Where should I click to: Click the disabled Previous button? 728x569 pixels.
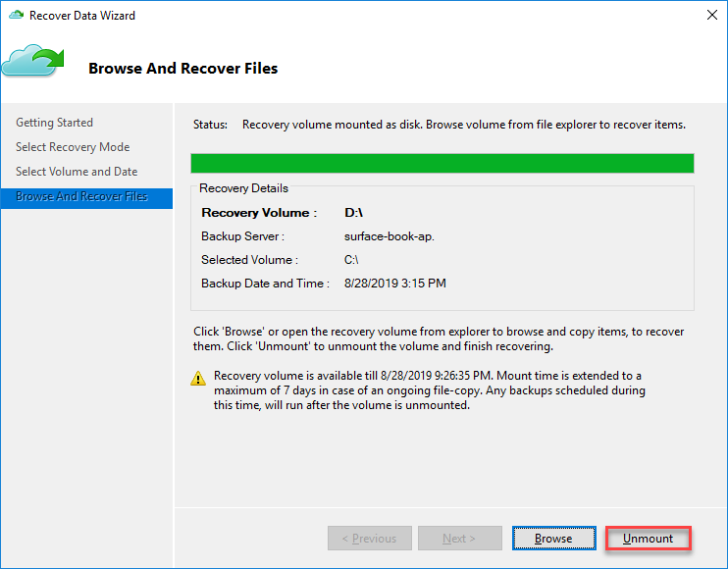(369, 539)
